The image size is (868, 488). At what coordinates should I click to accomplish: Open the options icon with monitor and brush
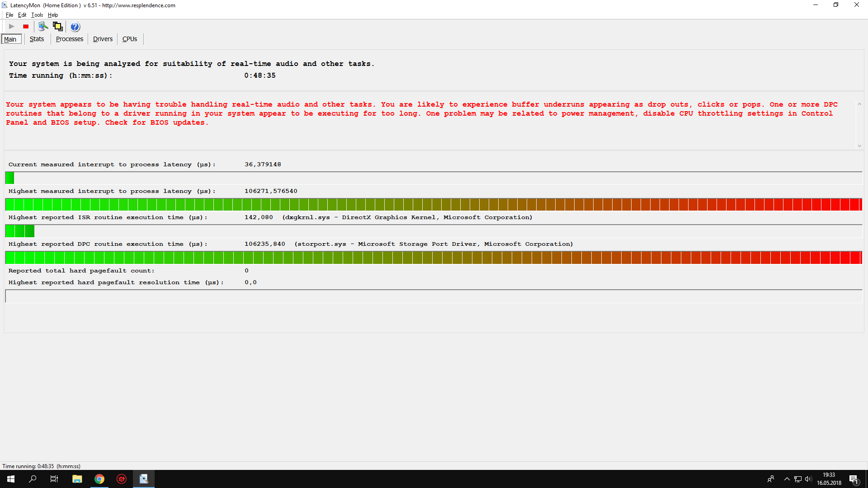pyautogui.click(x=43, y=27)
